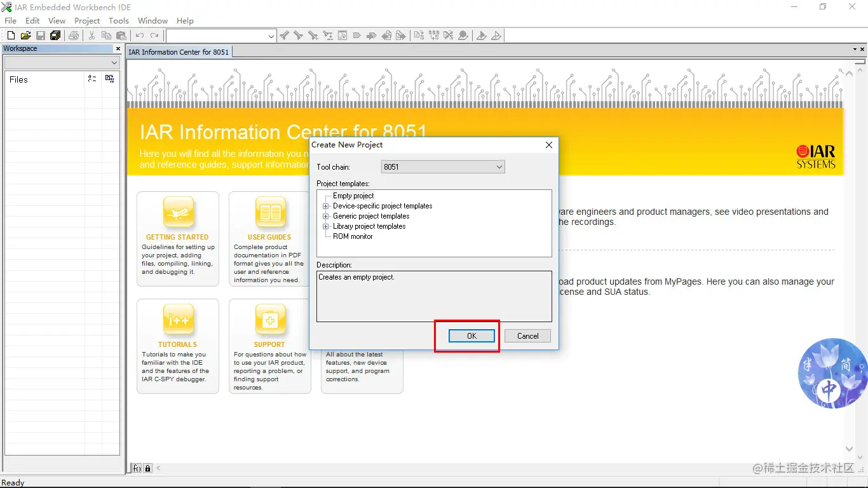Open the SUPPORT card icon
The height and width of the screenshot is (488, 868).
pos(271,320)
